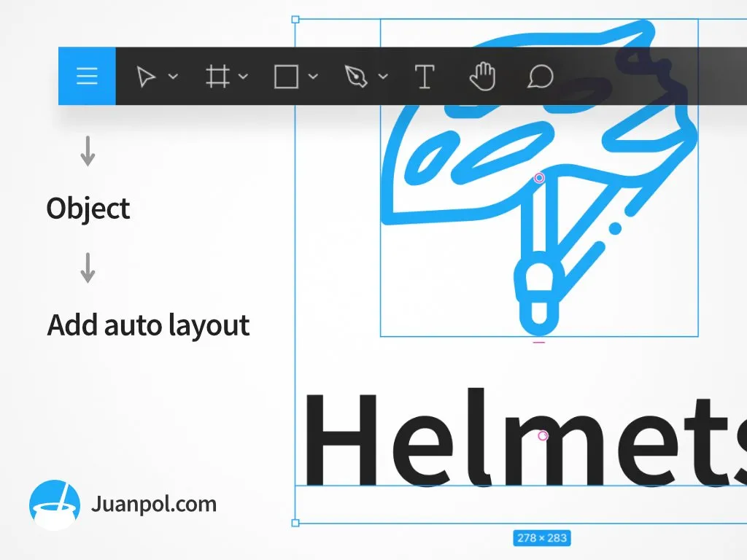This screenshot has width=747, height=560.
Task: Click the bottom-left selection resize handle
Action: click(295, 523)
